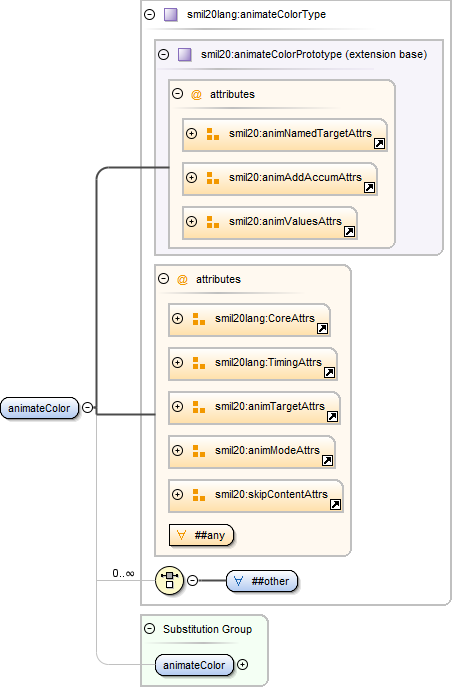This screenshot has width=453, height=688.
Task: Expand the smil20:animNamedTargetAttrs attribute group
Action: [x=191, y=133]
